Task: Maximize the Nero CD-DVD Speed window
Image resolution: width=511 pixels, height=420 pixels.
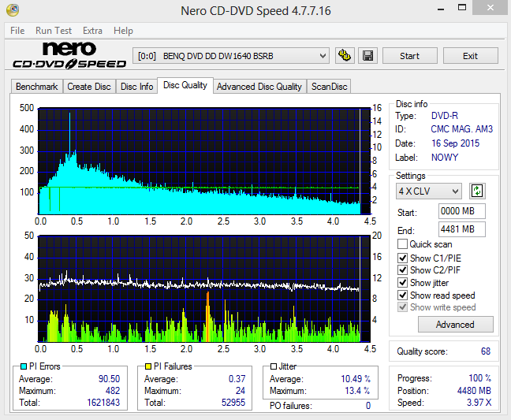Action: pyautogui.click(x=462, y=8)
